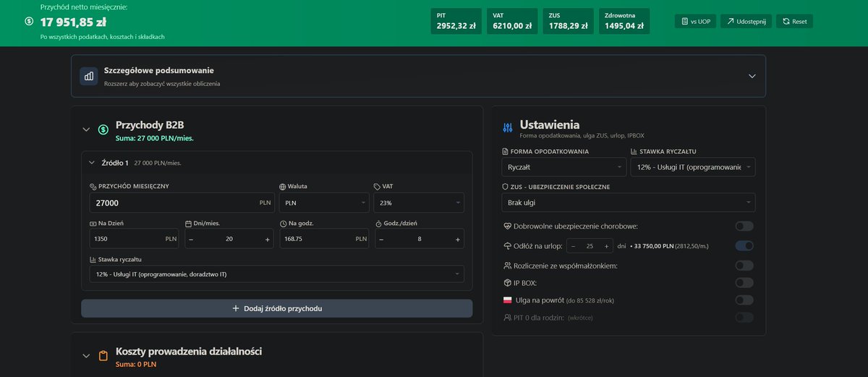Click the people icon beside Rozliczenie ze współmałżonkiem
Image resolution: width=868 pixels, height=377 pixels.
[506, 266]
